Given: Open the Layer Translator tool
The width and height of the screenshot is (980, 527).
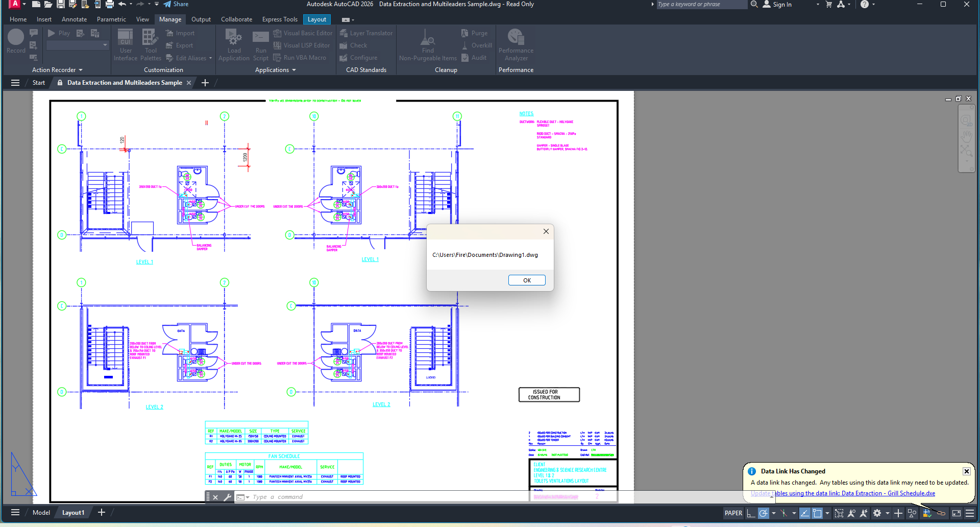Looking at the screenshot, I should 366,33.
